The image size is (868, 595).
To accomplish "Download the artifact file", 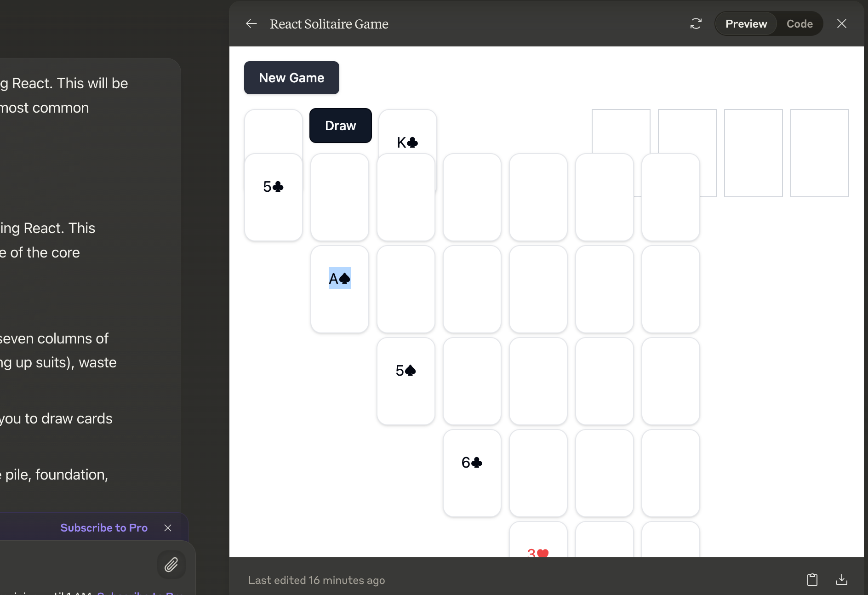I will click(841, 579).
